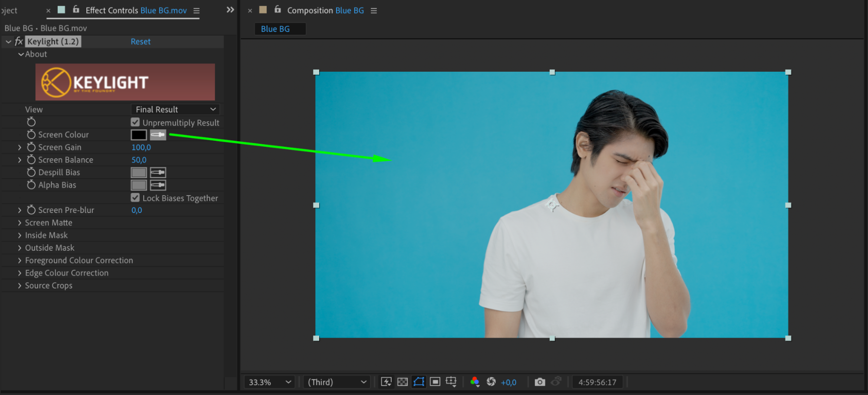Uncheck Unpremultiply Result checkbox

click(x=135, y=123)
